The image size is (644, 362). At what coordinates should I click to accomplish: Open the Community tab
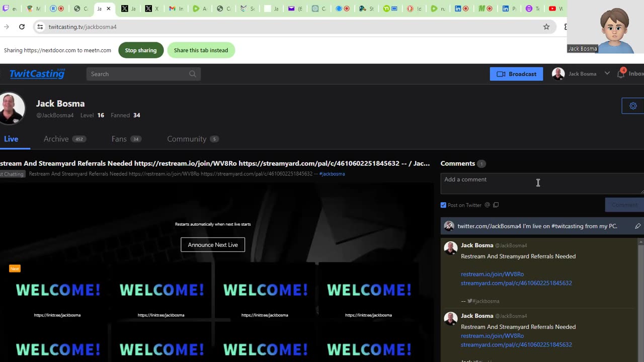point(193,139)
